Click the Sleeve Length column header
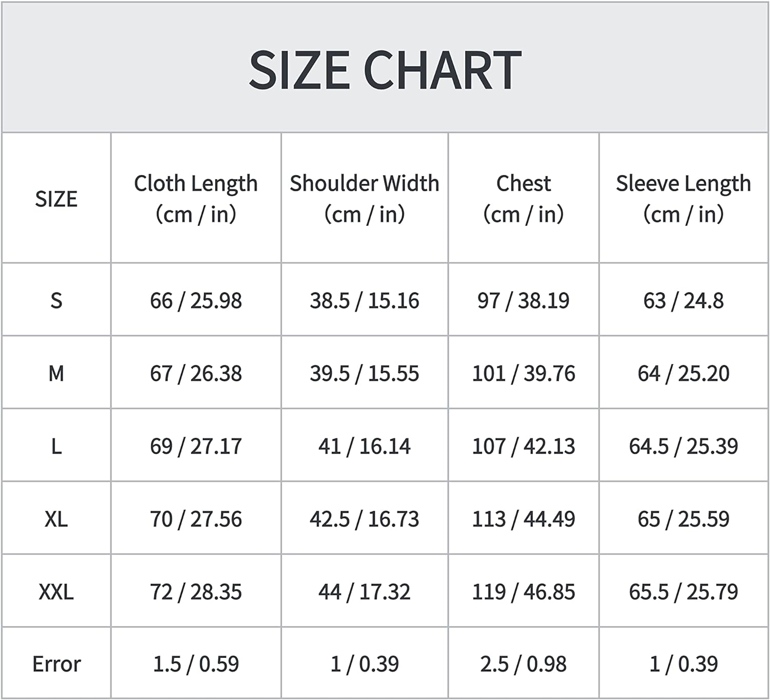 (x=683, y=199)
